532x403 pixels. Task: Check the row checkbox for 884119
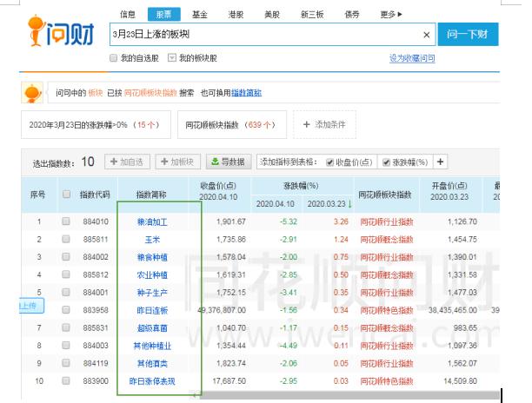pos(66,363)
